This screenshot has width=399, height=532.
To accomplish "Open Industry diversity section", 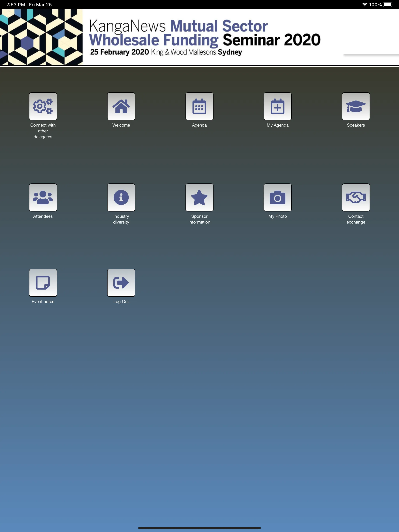I will (x=121, y=197).
